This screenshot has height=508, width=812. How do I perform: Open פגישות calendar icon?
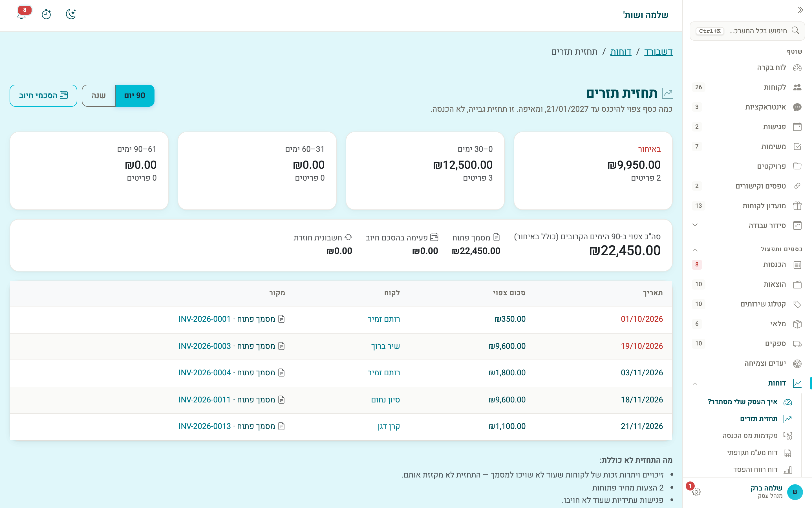(x=797, y=127)
